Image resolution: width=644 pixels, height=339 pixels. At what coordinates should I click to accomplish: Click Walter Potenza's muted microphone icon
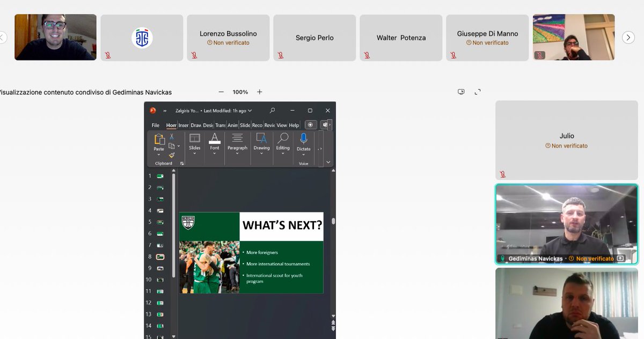[367, 55]
